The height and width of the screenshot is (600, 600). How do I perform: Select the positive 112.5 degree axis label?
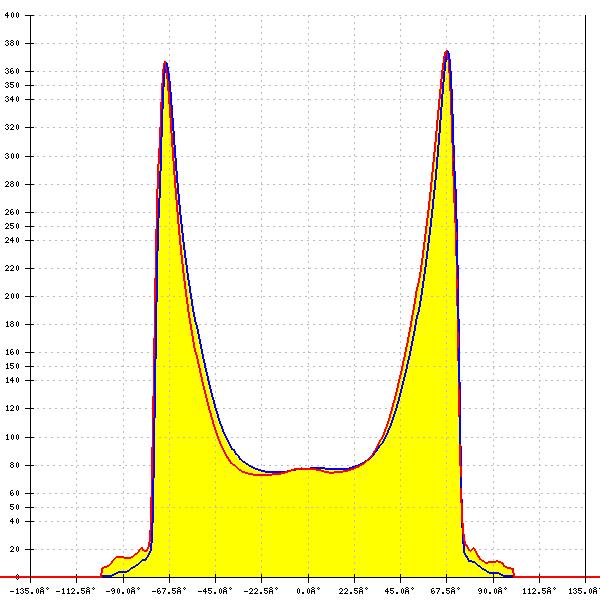[x=539, y=591]
